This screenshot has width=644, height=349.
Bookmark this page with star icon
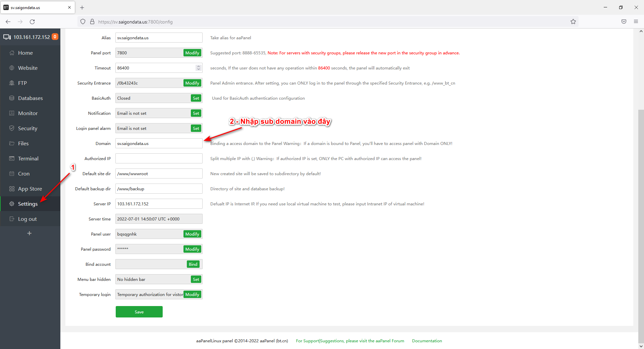tap(573, 22)
